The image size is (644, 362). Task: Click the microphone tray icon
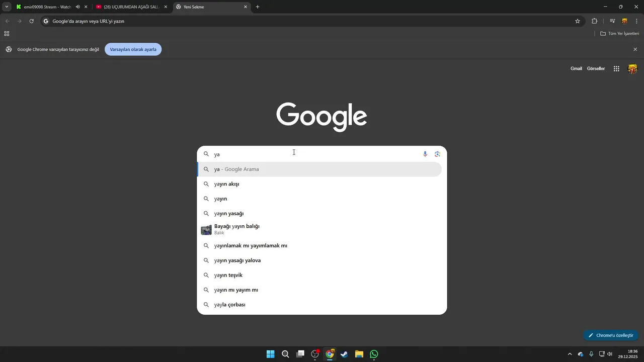(x=591, y=354)
